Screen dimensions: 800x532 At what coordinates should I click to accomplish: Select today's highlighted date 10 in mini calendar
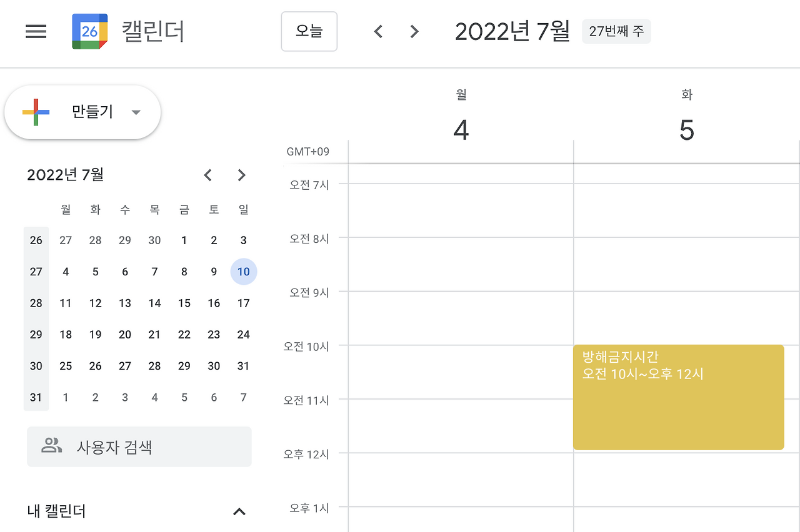click(243, 272)
